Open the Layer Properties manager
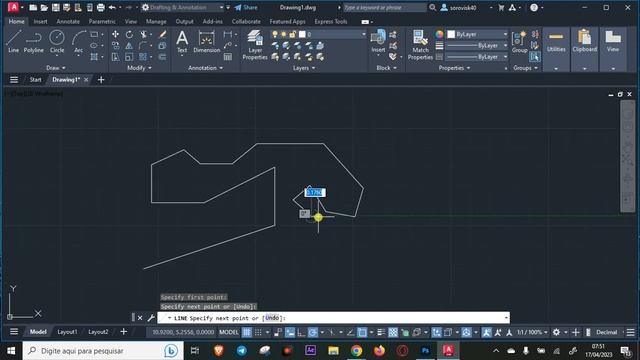 [x=255, y=45]
